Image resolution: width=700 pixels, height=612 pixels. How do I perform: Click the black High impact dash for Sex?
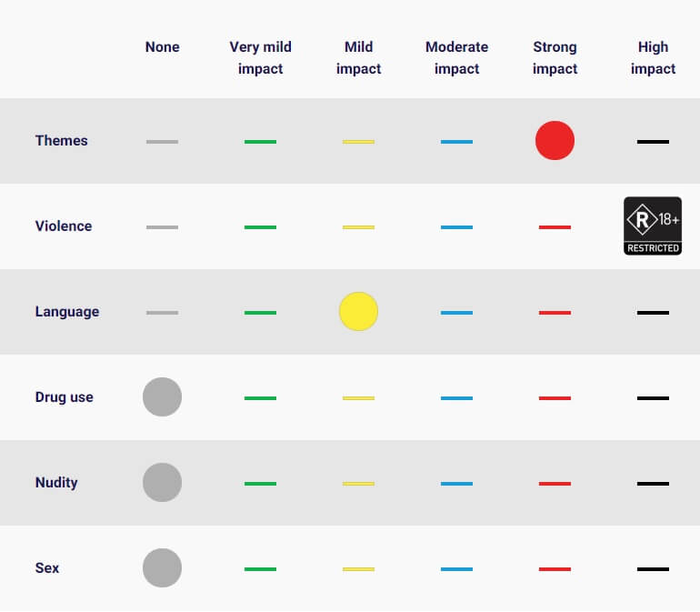(653, 569)
